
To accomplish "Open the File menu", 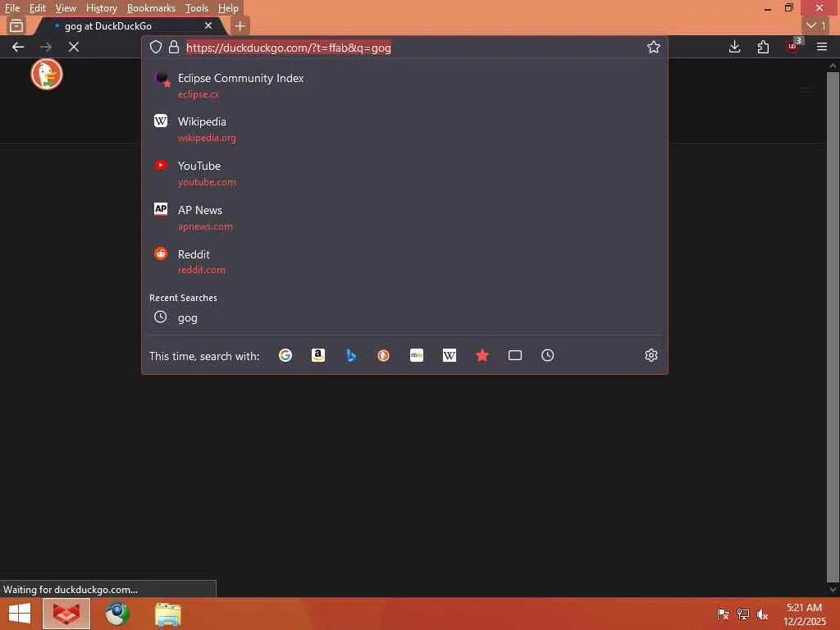I will 11,8.
